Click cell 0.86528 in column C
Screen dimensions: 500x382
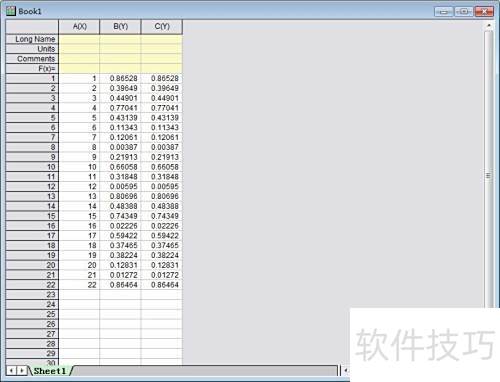point(162,78)
